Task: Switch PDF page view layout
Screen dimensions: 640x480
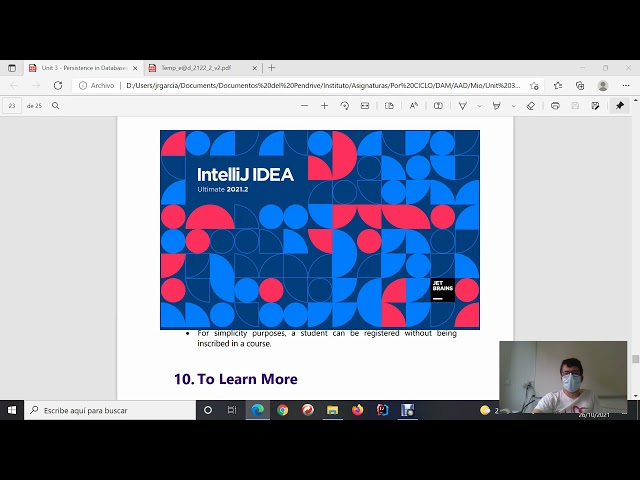Action: tap(389, 106)
